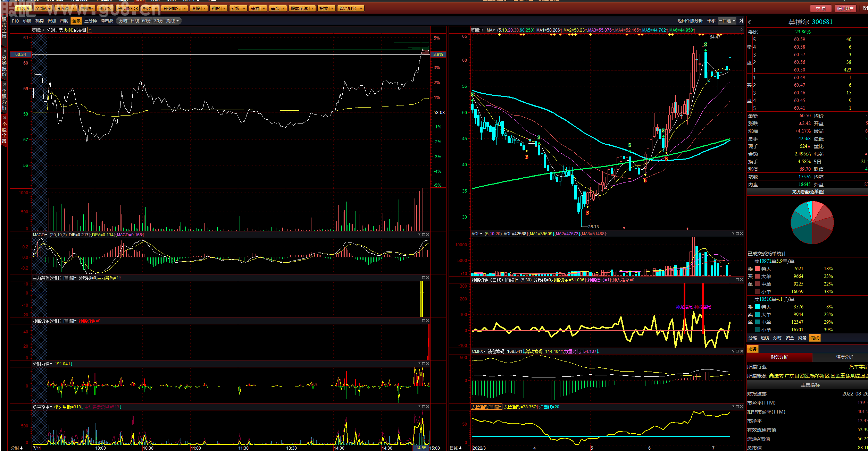Toggle 三分钟 view mode
Image resolution: width=868 pixels, height=451 pixels.
pyautogui.click(x=91, y=21)
